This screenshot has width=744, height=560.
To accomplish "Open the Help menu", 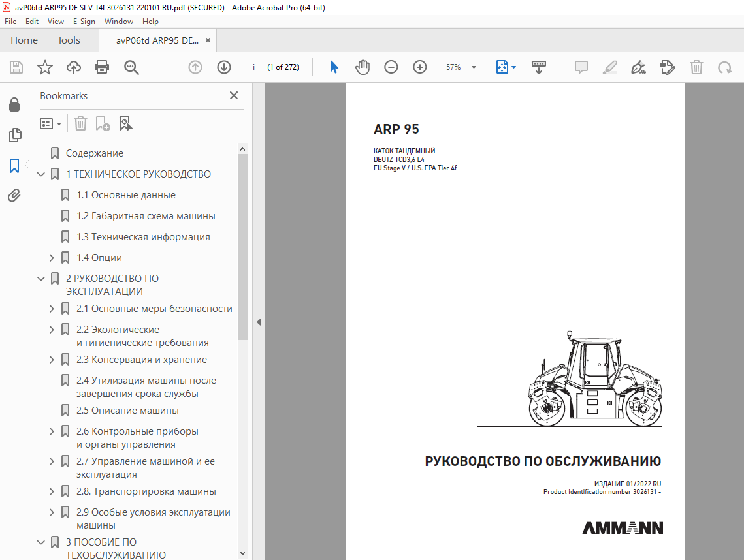I will pos(150,22).
